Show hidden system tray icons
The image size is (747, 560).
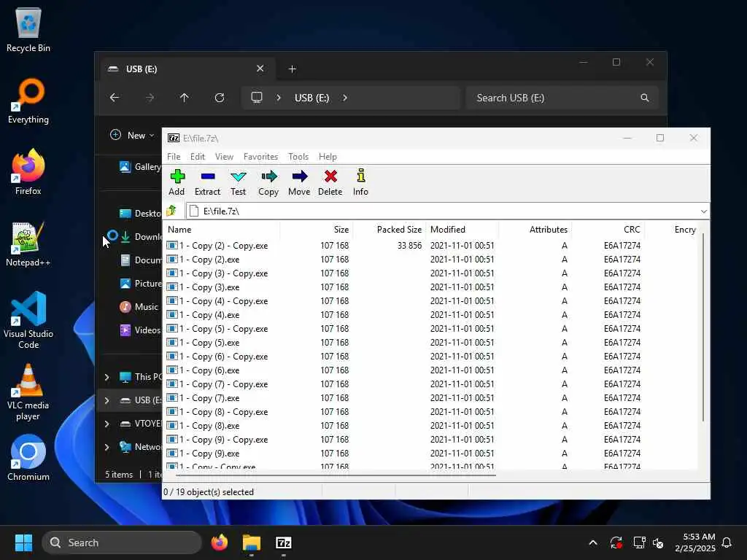(x=593, y=542)
